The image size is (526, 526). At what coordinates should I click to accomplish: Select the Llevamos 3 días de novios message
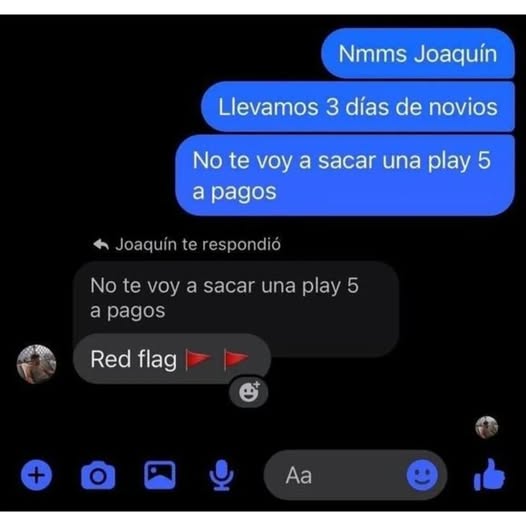click(358, 107)
